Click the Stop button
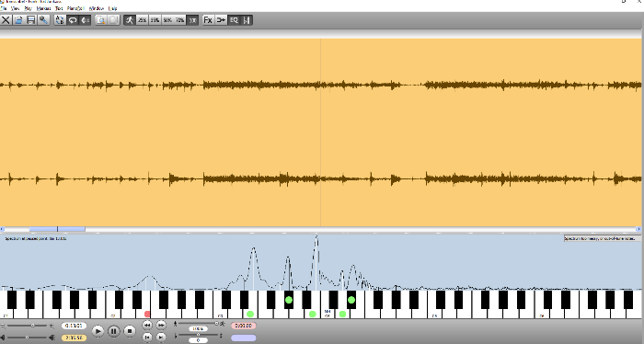 point(130,331)
